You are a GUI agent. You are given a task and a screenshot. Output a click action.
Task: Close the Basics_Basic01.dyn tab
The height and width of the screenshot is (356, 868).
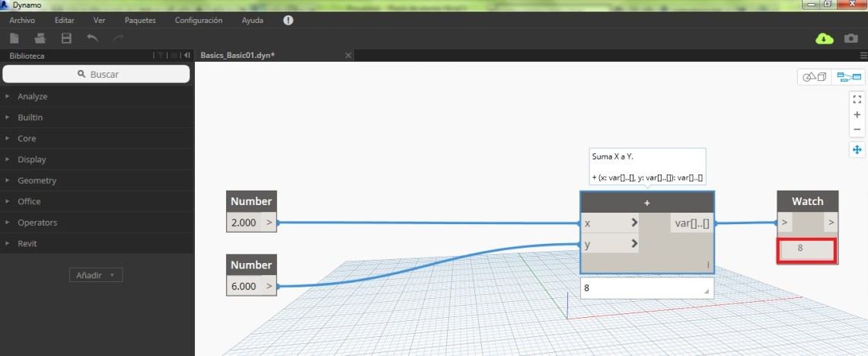[348, 56]
